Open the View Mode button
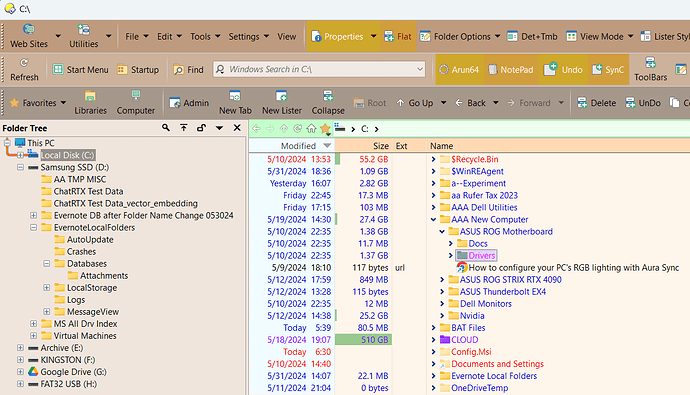Viewport: 690px width, 395px height. coord(595,37)
